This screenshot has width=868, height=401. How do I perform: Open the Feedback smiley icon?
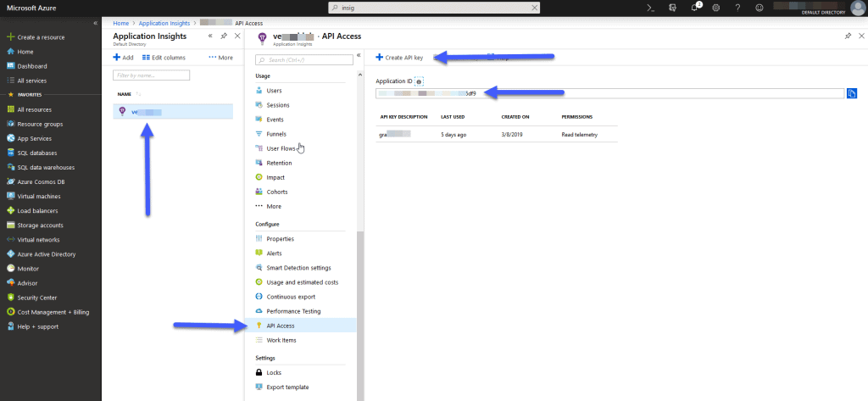(x=759, y=8)
